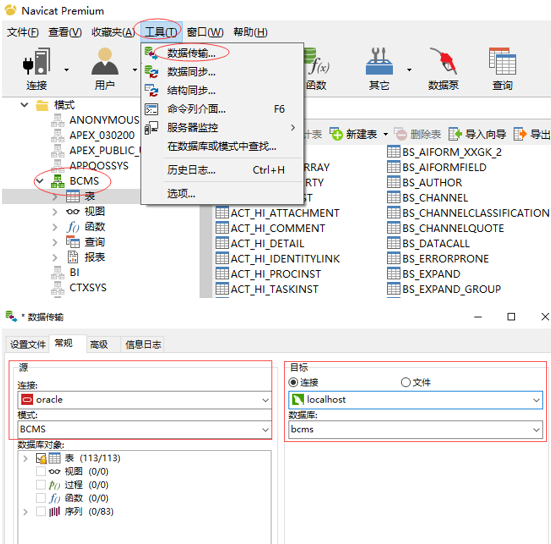This screenshot has width=551, height=544.
Task: Click the 函数 tree node icon
Action: coord(73,227)
